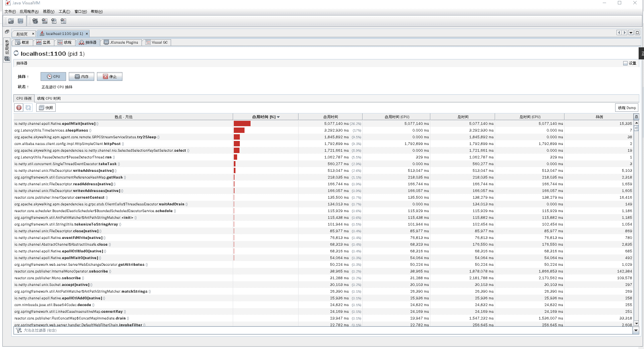This screenshot has width=644, height=349.
Task: Open the 视图(V) menu
Action: click(x=49, y=11)
